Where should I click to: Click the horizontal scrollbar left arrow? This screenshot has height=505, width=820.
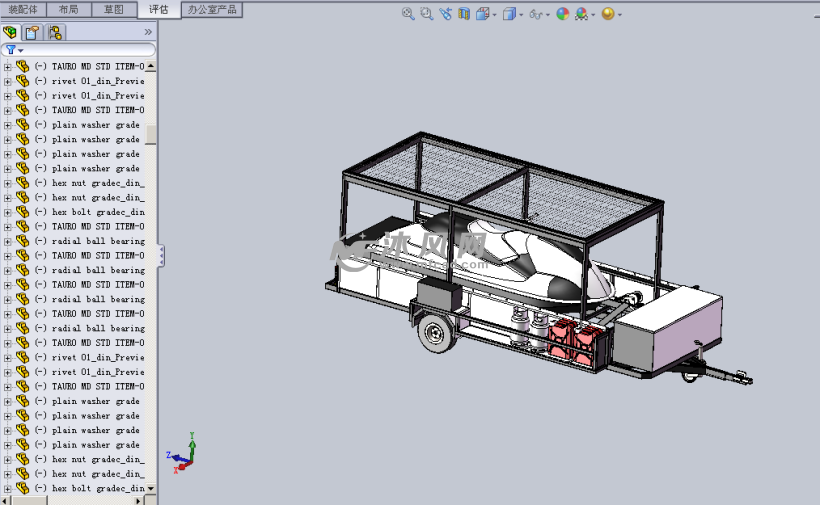(x=5, y=500)
